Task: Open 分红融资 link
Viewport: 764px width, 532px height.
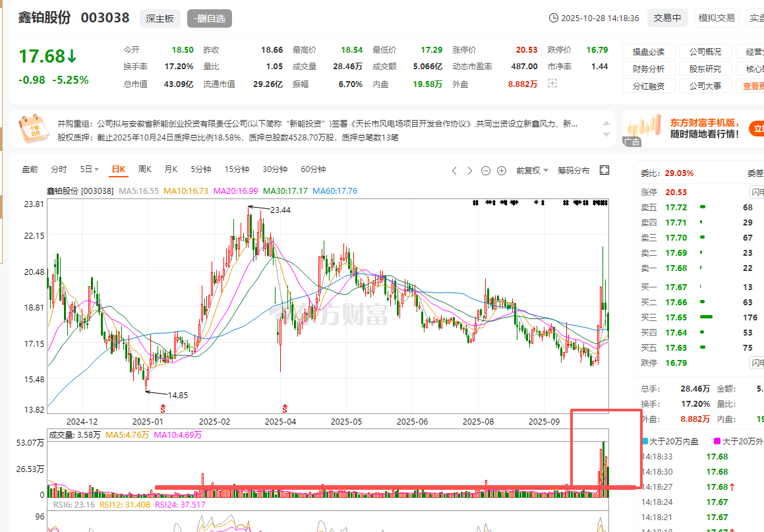Action: pyautogui.click(x=649, y=86)
